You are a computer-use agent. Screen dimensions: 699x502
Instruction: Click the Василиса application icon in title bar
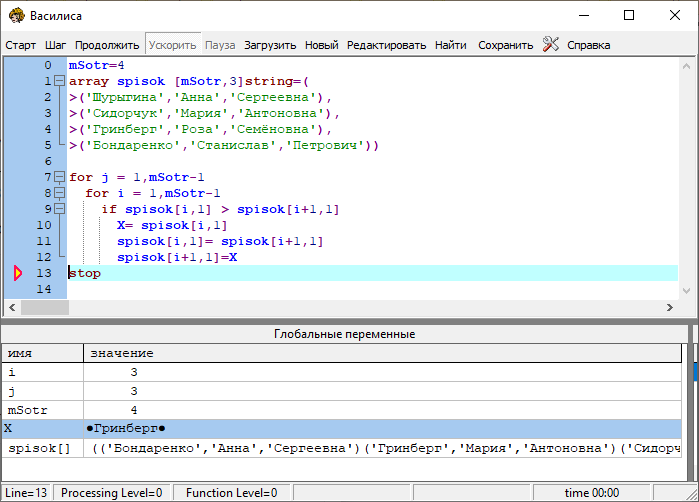(17, 15)
